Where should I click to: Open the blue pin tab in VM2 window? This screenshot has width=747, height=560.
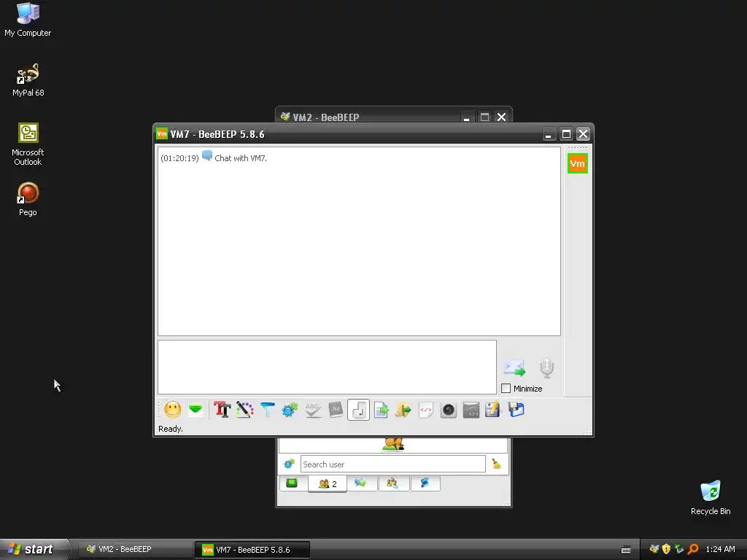pos(425,483)
